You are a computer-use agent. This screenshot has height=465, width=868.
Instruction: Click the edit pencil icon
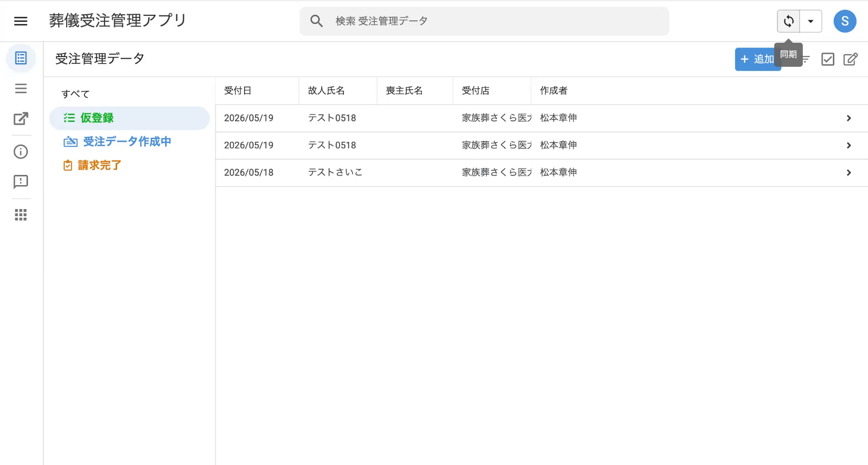pos(851,59)
